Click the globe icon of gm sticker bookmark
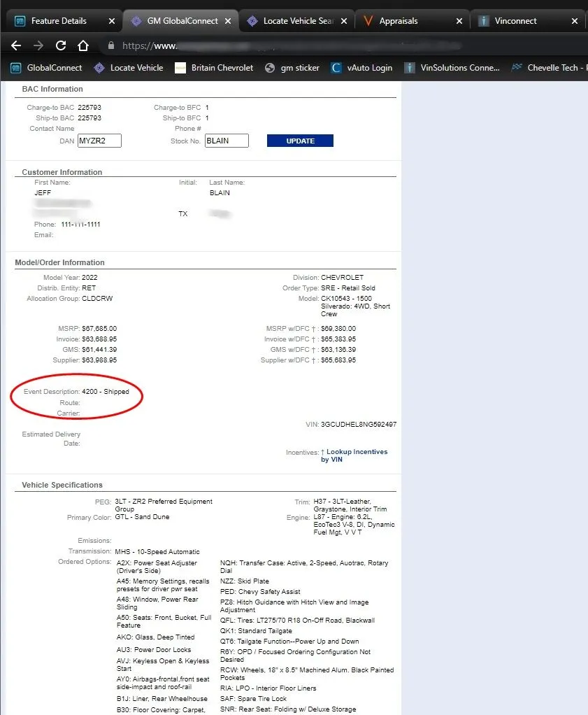This screenshot has height=715, width=588. (x=270, y=68)
